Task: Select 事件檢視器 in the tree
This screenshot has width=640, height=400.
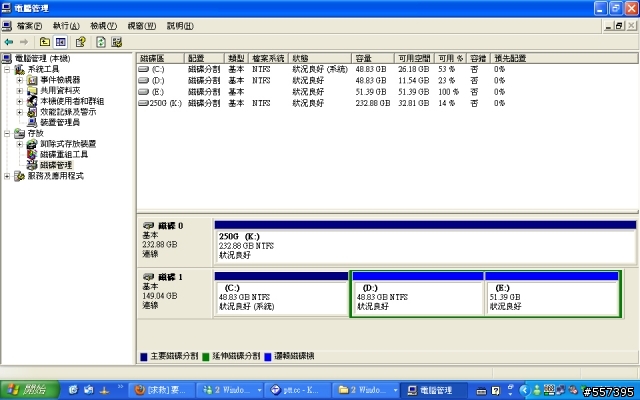Action: click(60, 80)
